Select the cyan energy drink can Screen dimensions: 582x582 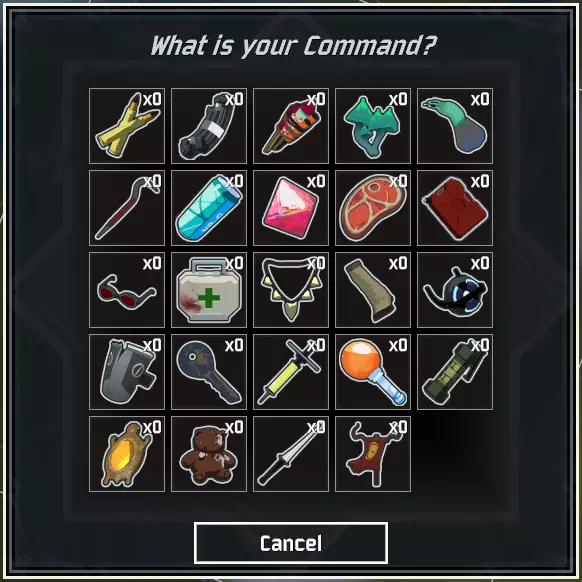[209, 208]
